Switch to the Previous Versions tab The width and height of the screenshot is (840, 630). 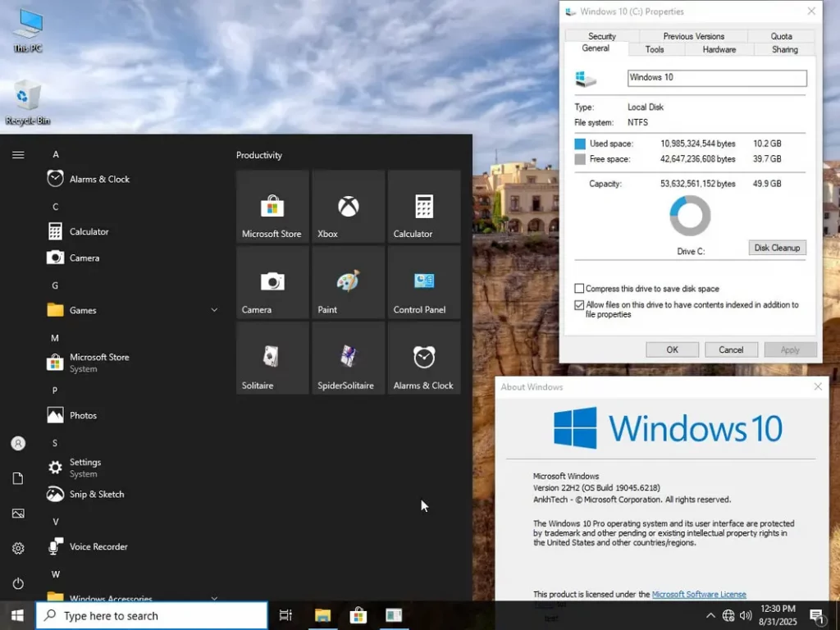tap(693, 36)
